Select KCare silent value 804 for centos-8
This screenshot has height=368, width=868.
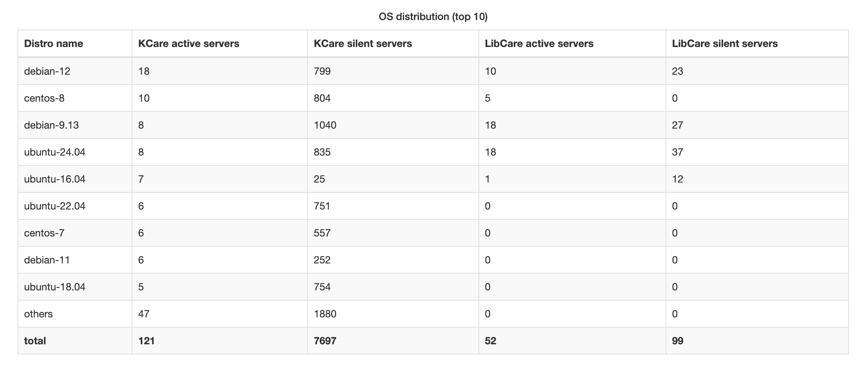coord(322,98)
